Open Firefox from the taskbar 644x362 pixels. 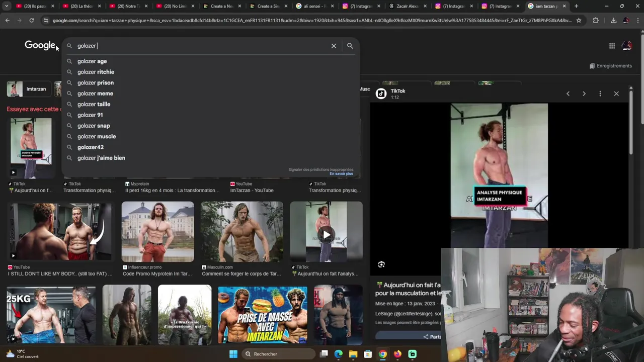coord(397,354)
